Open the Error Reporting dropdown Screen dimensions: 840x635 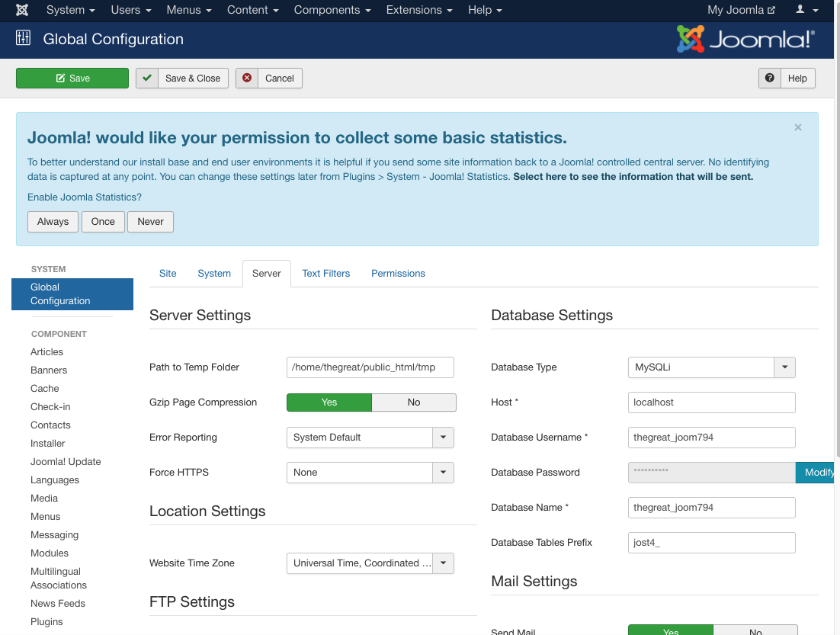370,438
